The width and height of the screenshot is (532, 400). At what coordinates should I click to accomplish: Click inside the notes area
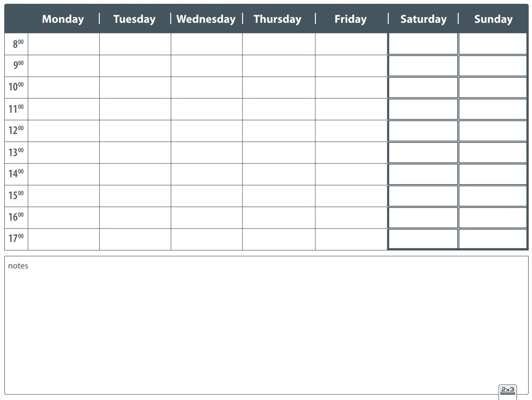266,325
